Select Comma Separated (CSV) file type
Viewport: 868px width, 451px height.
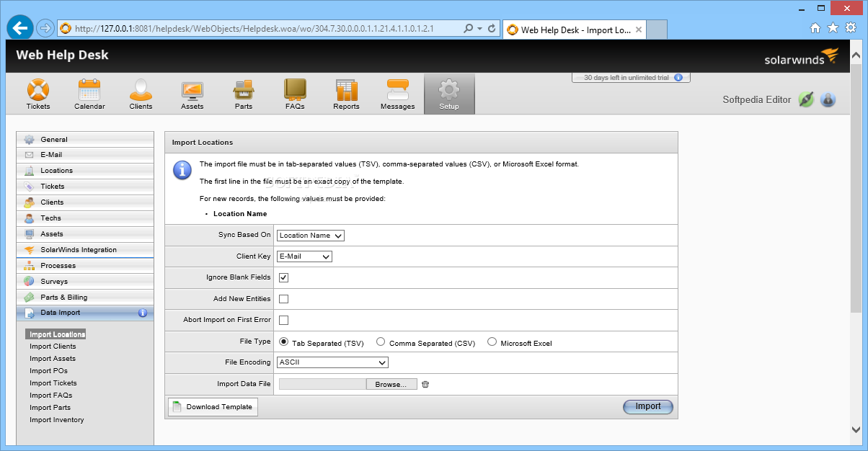pos(381,342)
